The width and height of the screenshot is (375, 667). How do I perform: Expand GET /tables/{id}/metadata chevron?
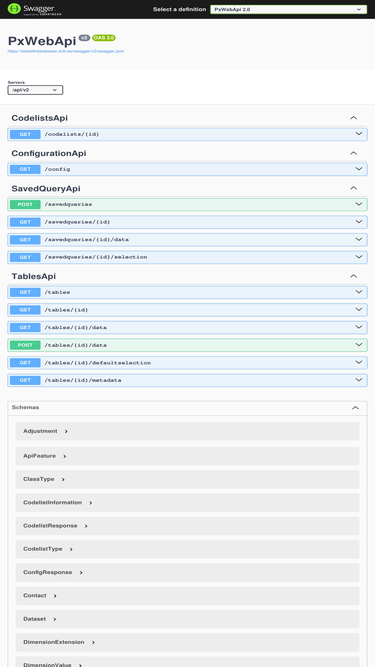[x=359, y=380]
